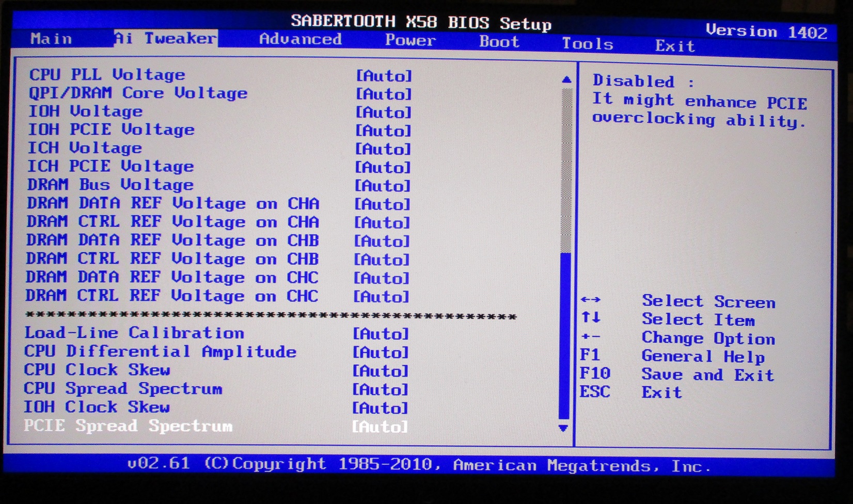
Task: Select the IOH PCIE Voltage label
Action: coord(111,129)
